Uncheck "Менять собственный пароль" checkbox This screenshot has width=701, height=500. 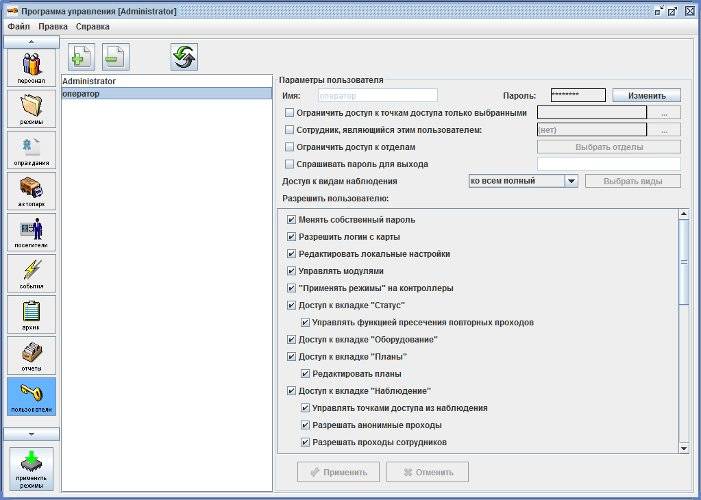291,219
